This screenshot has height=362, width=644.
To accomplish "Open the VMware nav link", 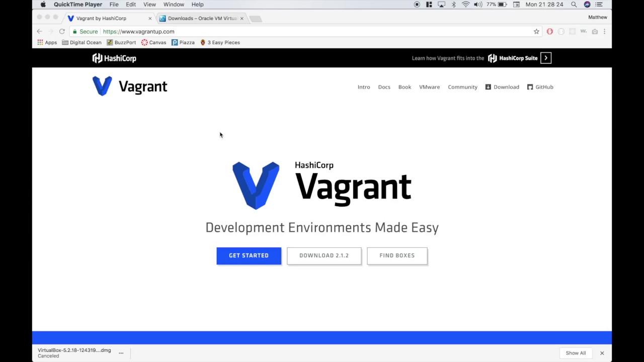I will pos(429,87).
